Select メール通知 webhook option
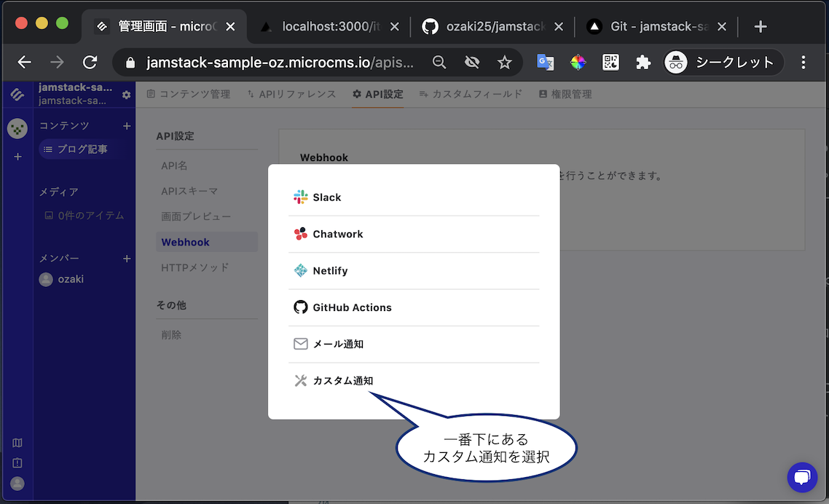829x504 pixels. coord(414,344)
